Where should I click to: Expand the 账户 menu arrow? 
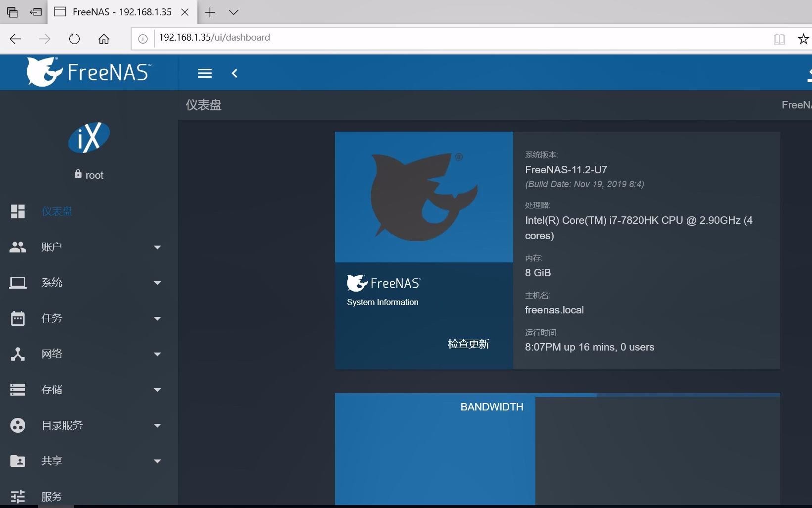coord(157,247)
